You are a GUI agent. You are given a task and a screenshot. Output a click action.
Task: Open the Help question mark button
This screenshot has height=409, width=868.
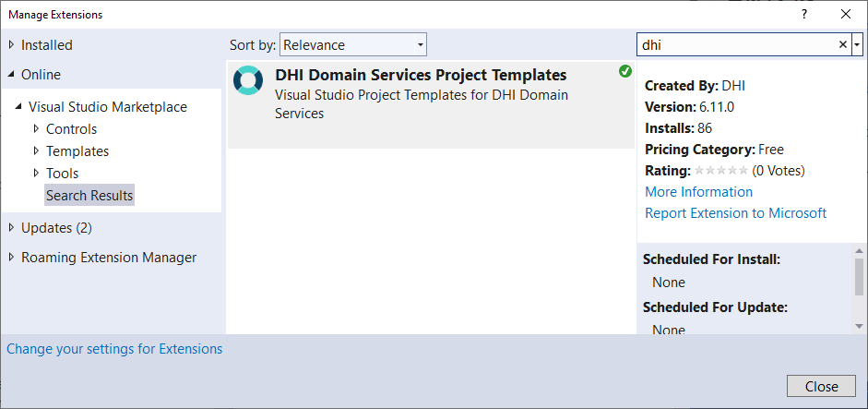pyautogui.click(x=804, y=15)
